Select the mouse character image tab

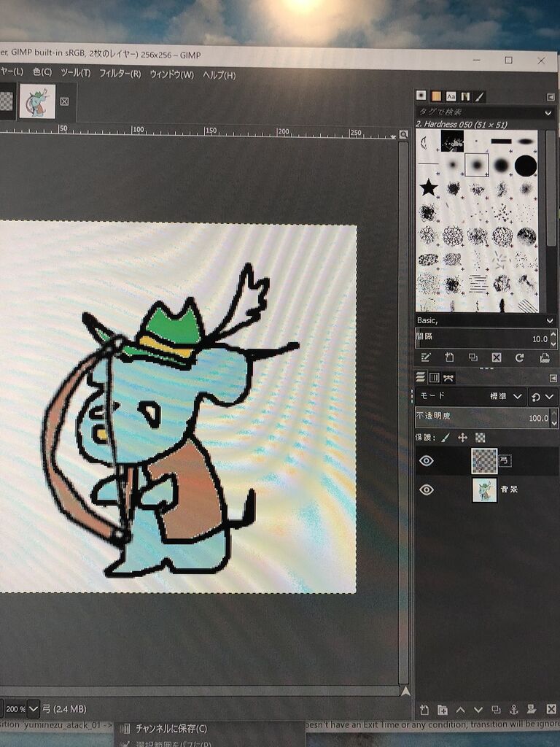(x=37, y=101)
